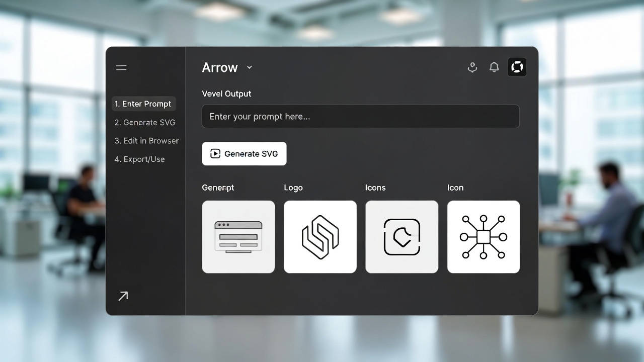The image size is (644, 362).
Task: Select step 4 Export/Use link
Action: 140,159
